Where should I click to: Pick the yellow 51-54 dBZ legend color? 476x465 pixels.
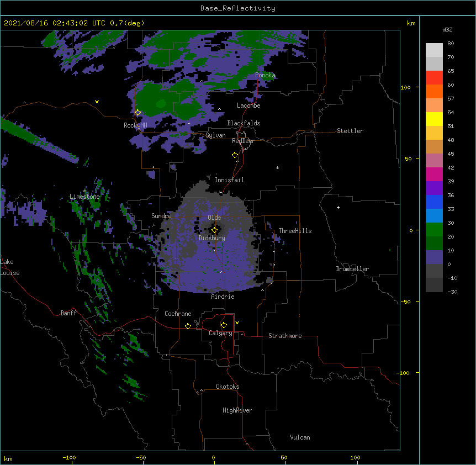pos(434,119)
